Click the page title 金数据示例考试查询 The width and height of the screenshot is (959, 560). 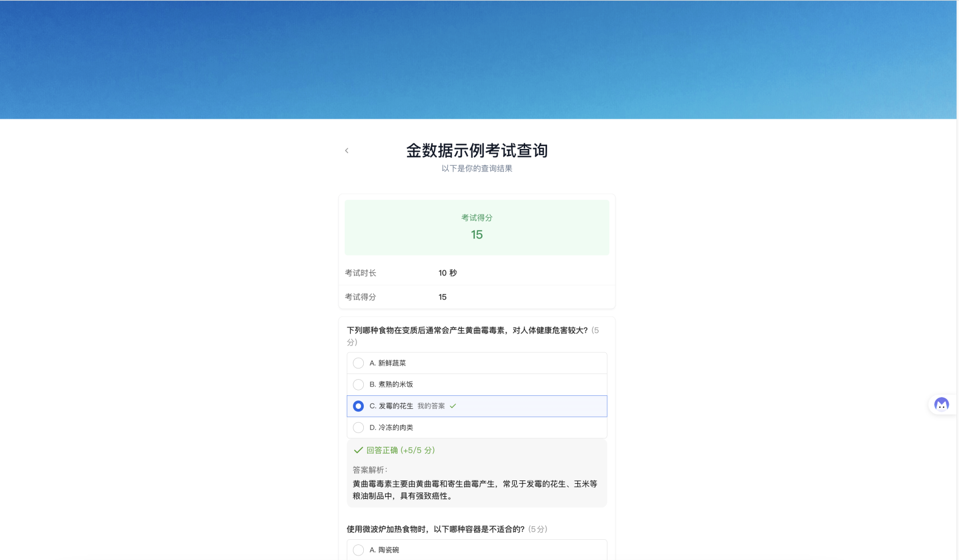pyautogui.click(x=476, y=151)
